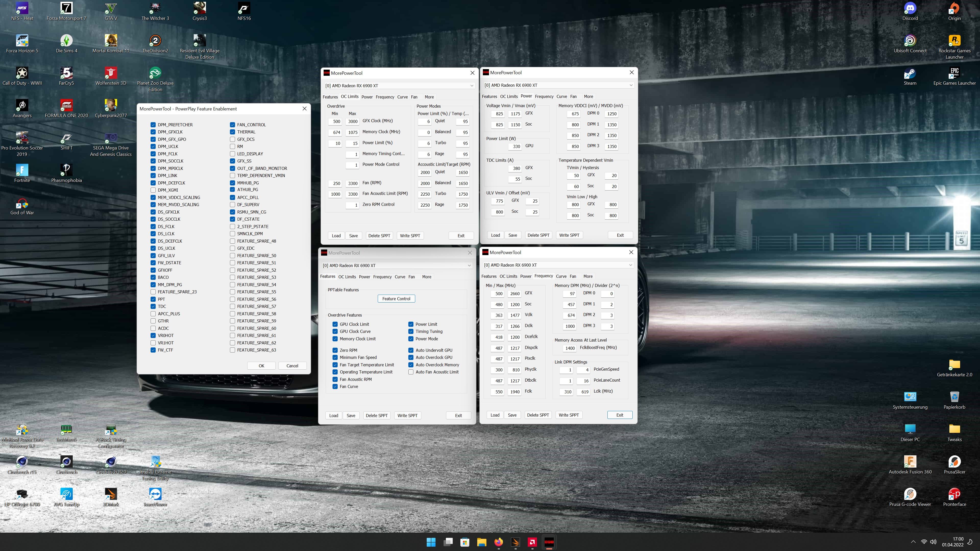Open clock and date in taskbar
This screenshot has height=551, width=980.
coord(953,542)
